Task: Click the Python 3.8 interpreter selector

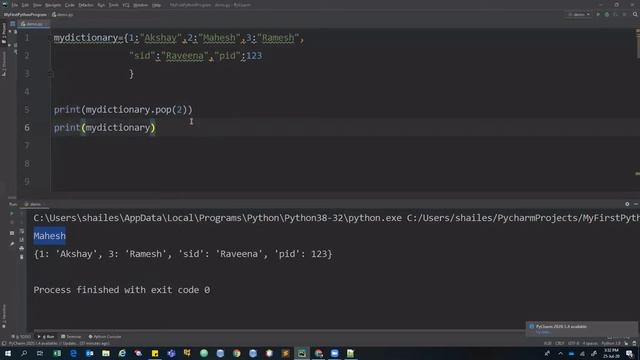Action: click(611, 344)
